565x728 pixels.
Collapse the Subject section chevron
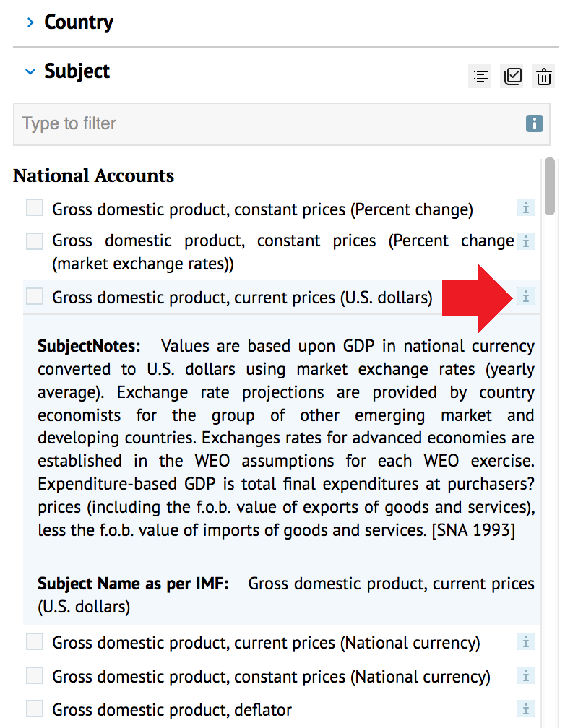[x=30, y=71]
